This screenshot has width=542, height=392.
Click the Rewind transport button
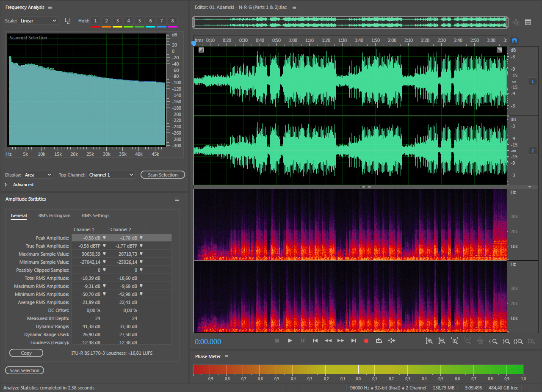tap(328, 341)
